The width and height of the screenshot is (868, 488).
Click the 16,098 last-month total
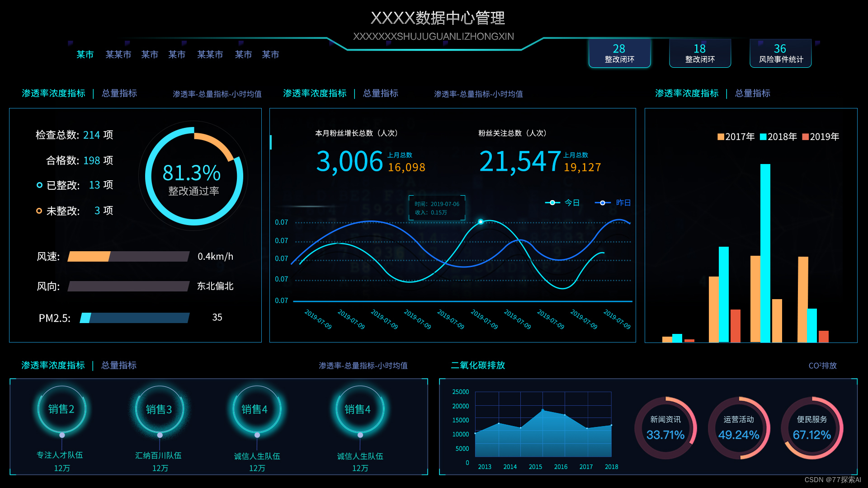(406, 168)
